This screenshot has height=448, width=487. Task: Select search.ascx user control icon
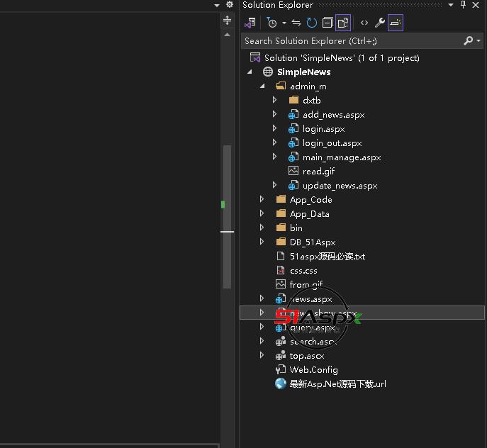[x=281, y=341]
